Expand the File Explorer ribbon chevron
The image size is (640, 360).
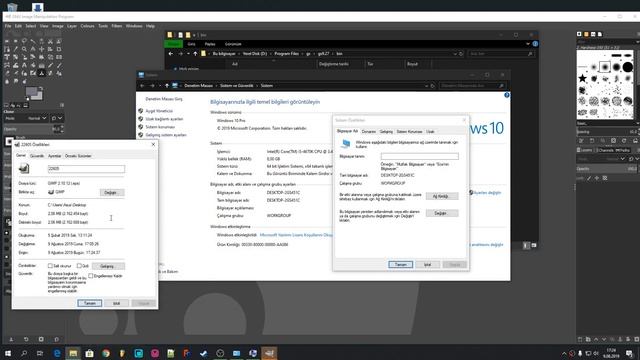point(528,44)
